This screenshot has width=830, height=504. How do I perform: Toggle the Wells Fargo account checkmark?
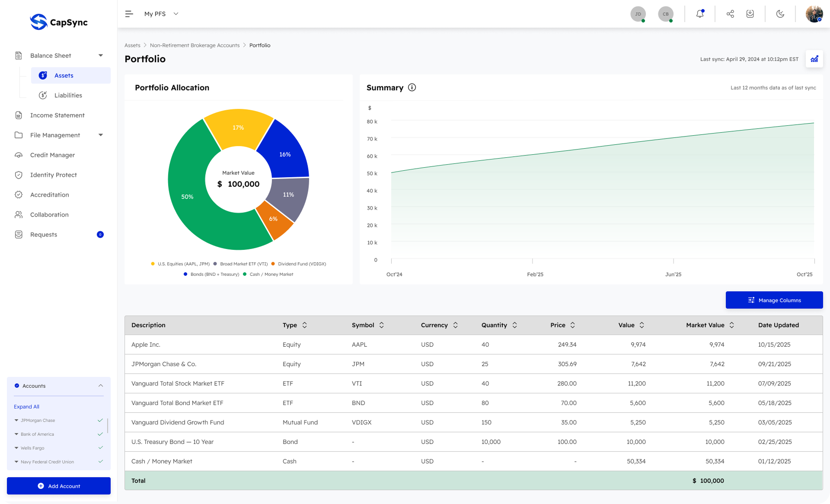100,448
